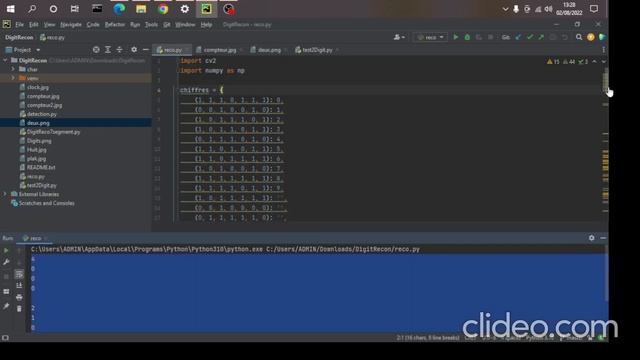Select DigitRecoTsegment.py in project tree
The width and height of the screenshot is (640, 360).
pos(53,132)
